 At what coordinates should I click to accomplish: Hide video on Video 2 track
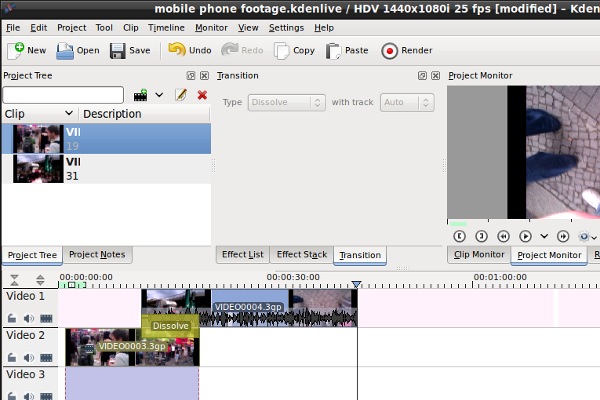click(x=46, y=358)
